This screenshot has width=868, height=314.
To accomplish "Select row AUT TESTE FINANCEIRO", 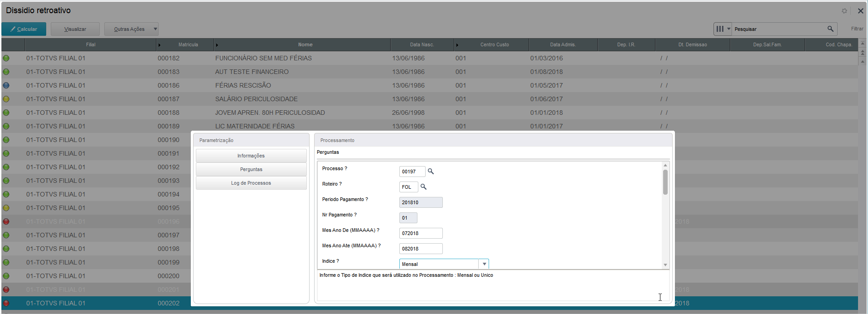I will pos(430,72).
